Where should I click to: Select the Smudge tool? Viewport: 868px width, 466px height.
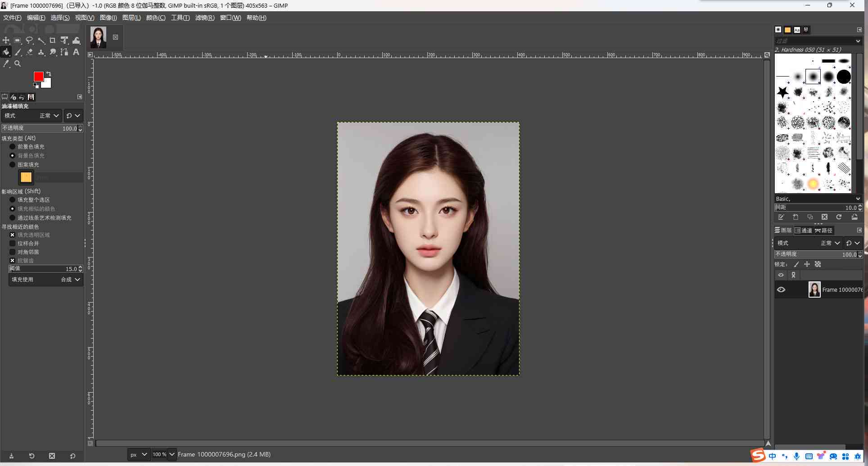click(x=53, y=52)
